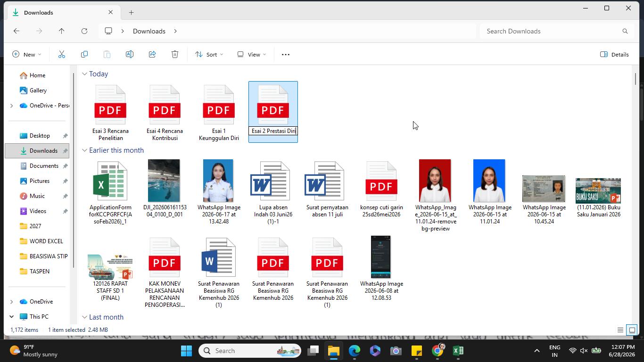
Task: Collapse the This PC tree node
Action: (x=11, y=317)
